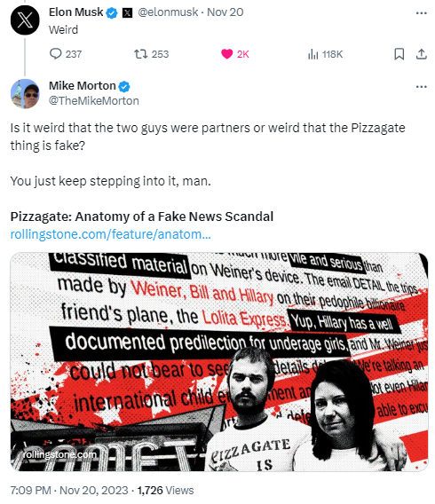Bookmark Elon Musk's tweet

pyautogui.click(x=399, y=54)
